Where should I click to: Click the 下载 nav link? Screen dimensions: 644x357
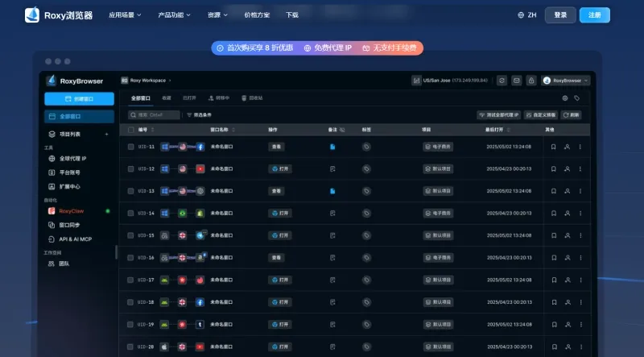point(292,15)
